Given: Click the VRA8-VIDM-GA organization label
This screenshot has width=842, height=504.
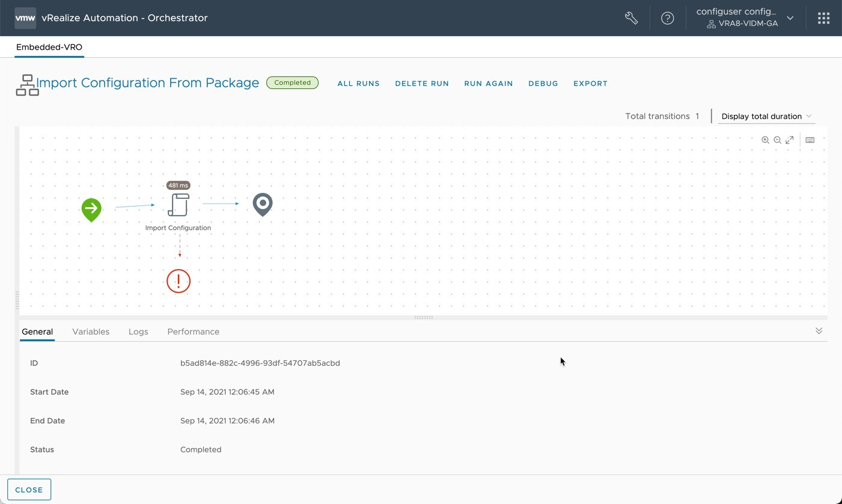Looking at the screenshot, I should point(748,23).
